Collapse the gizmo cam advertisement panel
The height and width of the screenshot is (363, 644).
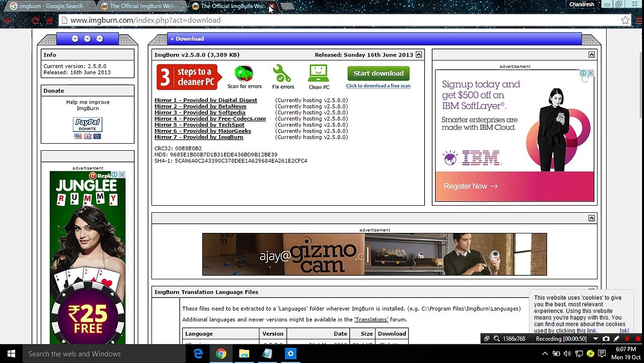(x=592, y=218)
